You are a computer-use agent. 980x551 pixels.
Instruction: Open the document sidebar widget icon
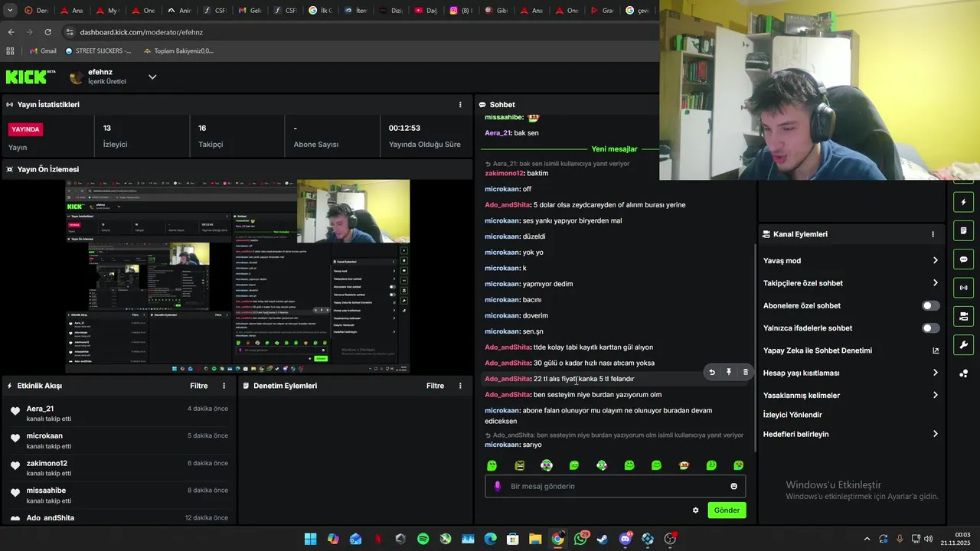(963, 230)
